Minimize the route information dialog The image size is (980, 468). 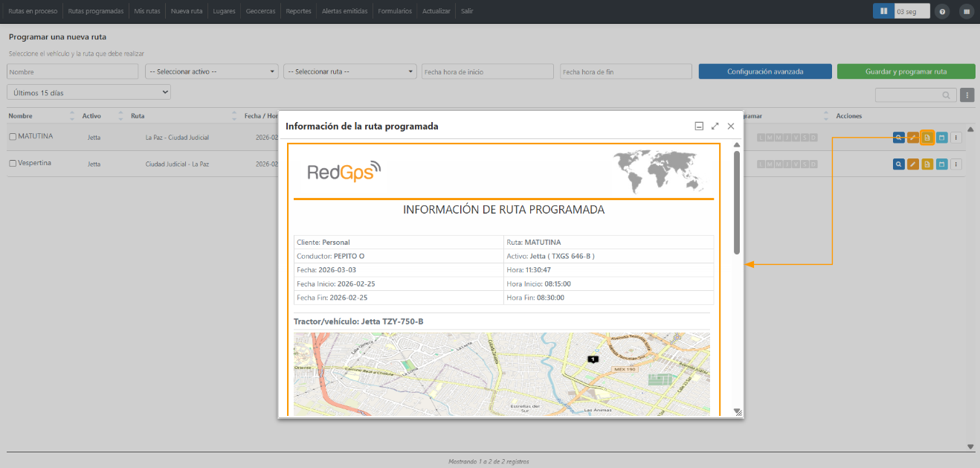699,126
